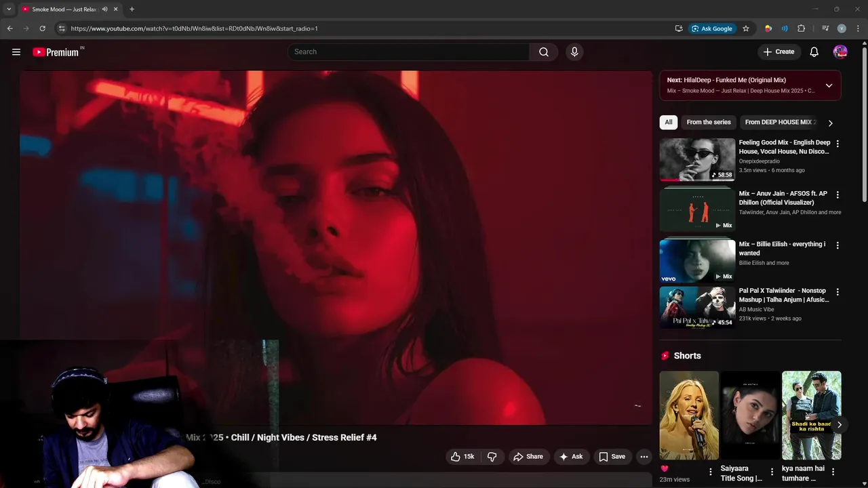
Task: Click the Create button
Action: (779, 52)
